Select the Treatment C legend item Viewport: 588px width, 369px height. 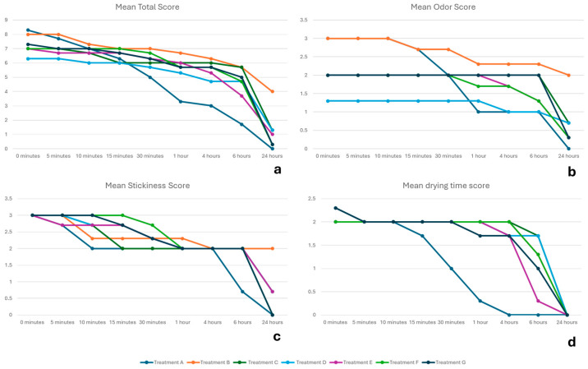coord(256,362)
